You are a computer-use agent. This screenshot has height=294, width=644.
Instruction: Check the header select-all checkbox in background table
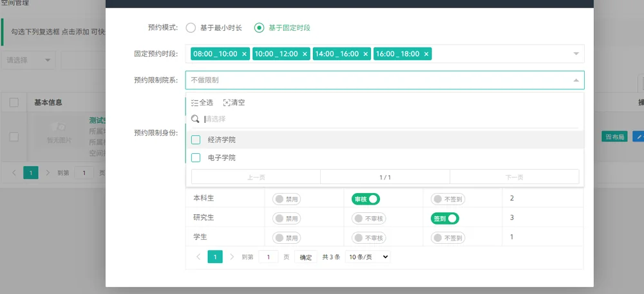coord(14,102)
